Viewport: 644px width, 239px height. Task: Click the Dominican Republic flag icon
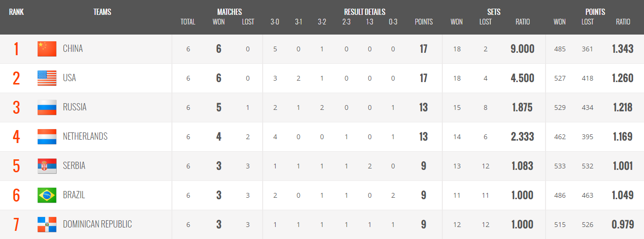point(47,225)
